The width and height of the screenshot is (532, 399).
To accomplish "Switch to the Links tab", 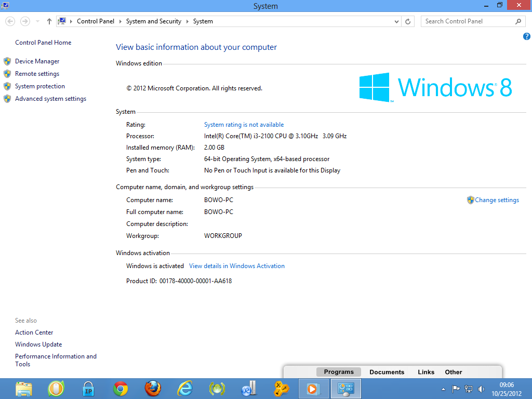I will coord(426,372).
